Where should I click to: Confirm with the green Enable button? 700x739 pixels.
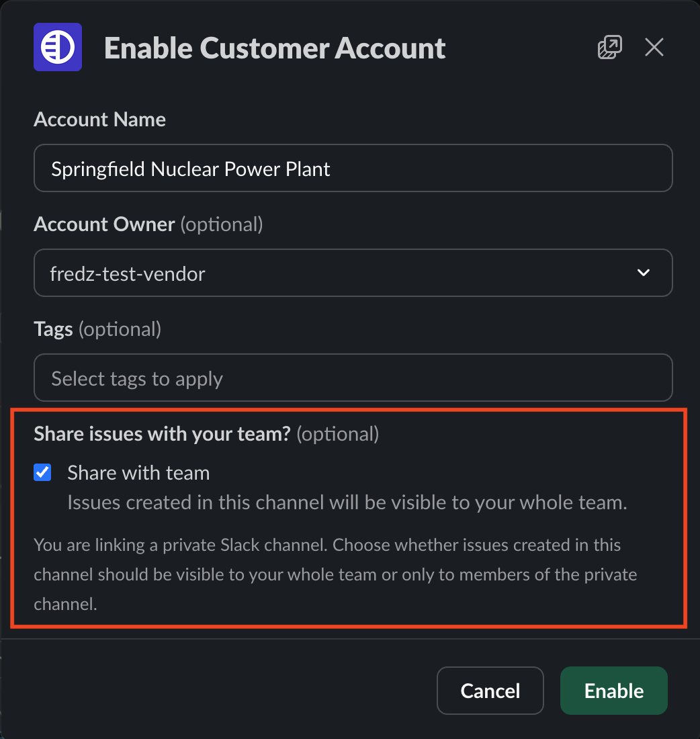(614, 691)
